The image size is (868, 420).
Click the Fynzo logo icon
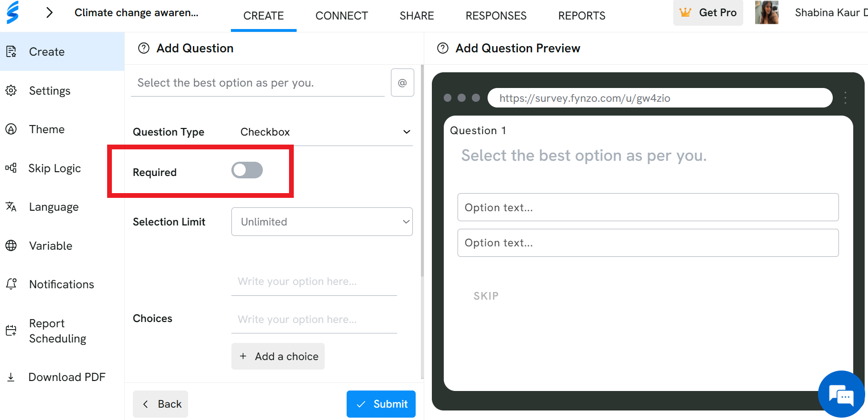click(x=13, y=12)
